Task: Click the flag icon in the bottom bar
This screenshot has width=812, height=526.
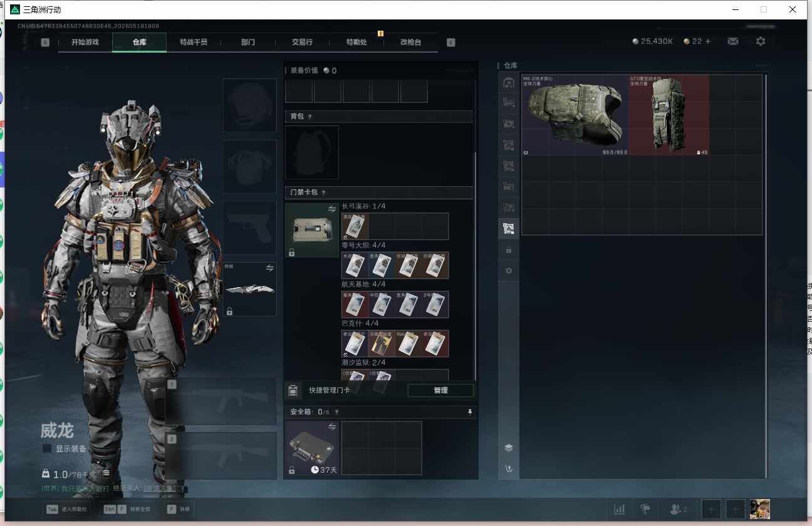Action: click(645, 509)
